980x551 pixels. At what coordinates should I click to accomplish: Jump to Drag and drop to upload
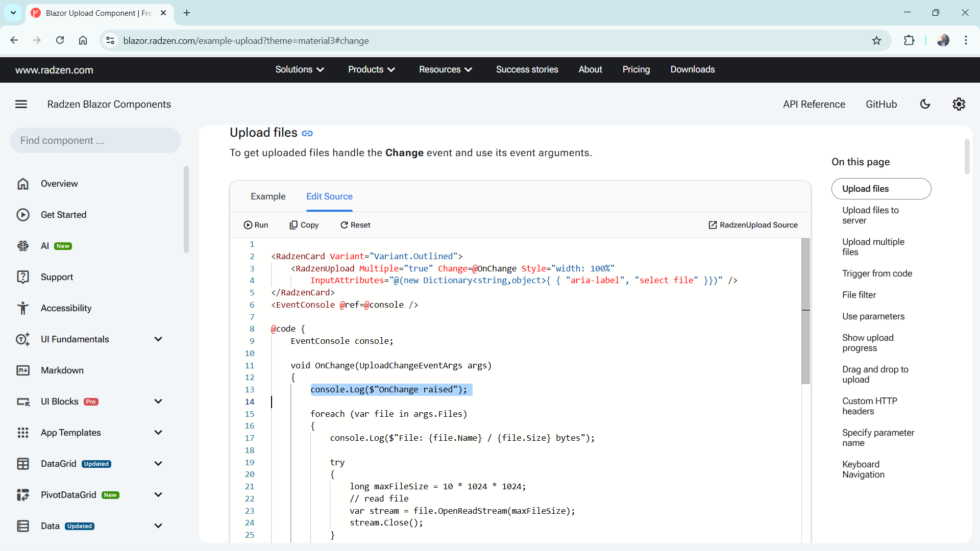point(875,374)
